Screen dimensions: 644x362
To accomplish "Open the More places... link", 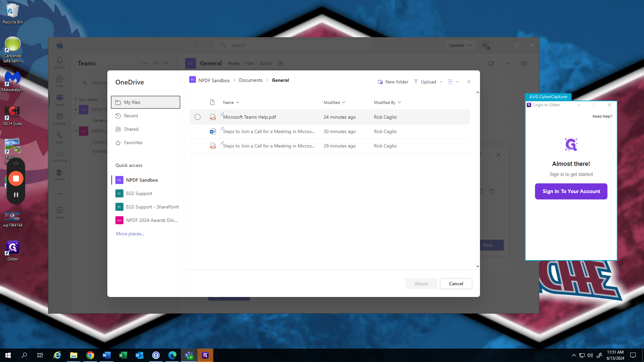I will (130, 234).
